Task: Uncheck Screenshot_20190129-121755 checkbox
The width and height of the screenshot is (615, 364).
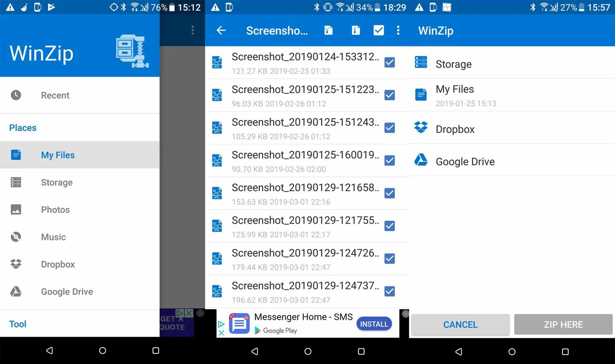Action: point(390,226)
